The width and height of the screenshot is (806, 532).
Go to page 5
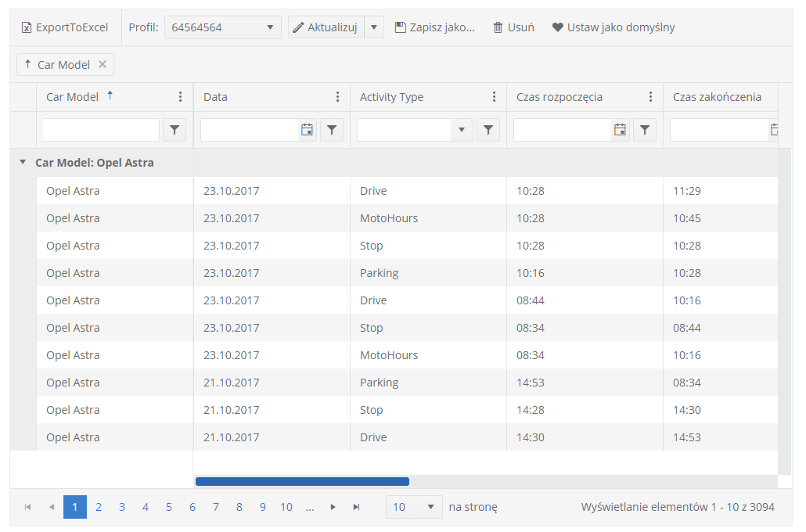tap(169, 507)
